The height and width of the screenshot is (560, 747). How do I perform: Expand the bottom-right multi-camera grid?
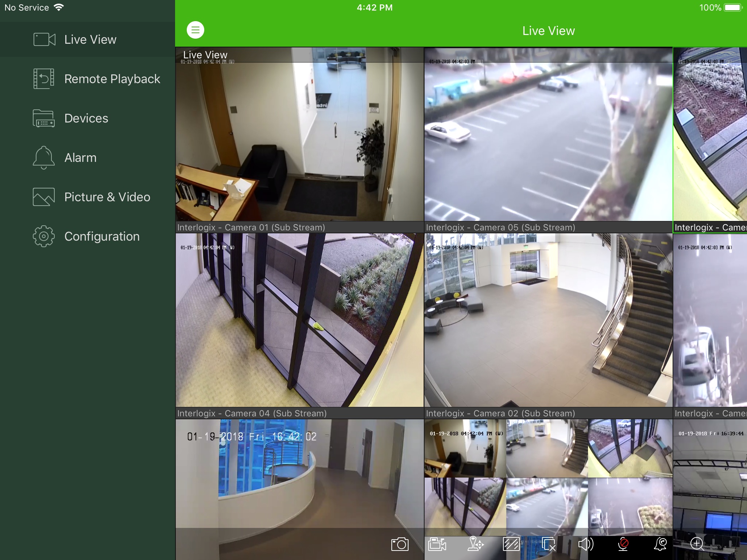547,477
